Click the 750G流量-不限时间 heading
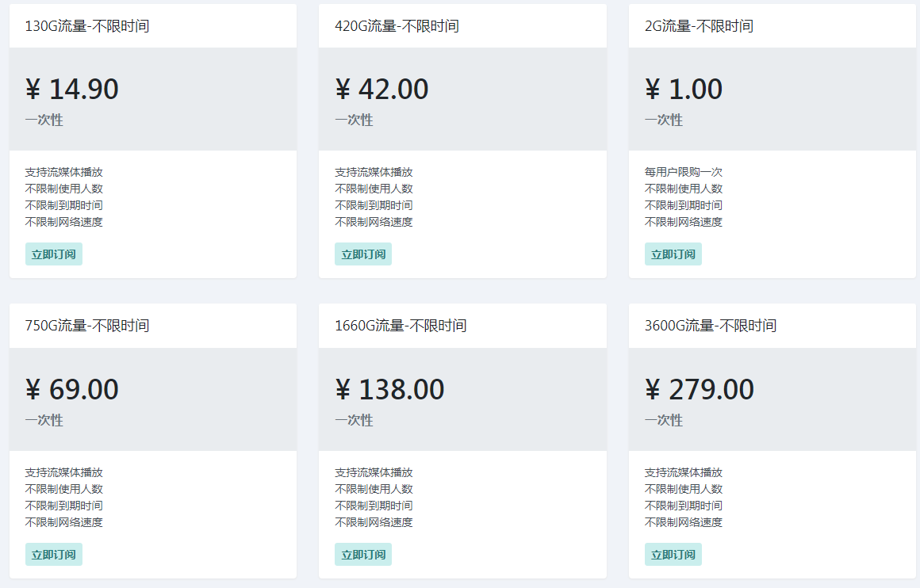 point(87,326)
